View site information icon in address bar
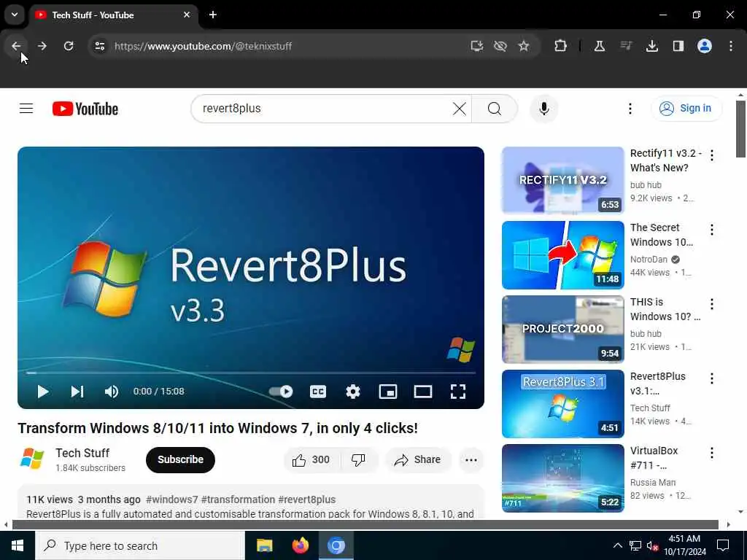This screenshot has width=747, height=560. (99, 46)
